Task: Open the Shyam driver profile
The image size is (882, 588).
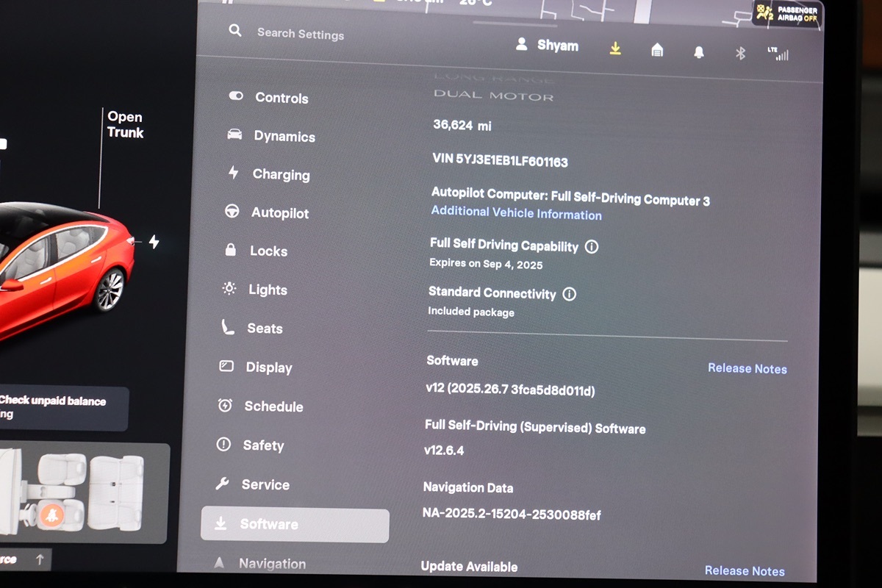Action: pyautogui.click(x=548, y=46)
